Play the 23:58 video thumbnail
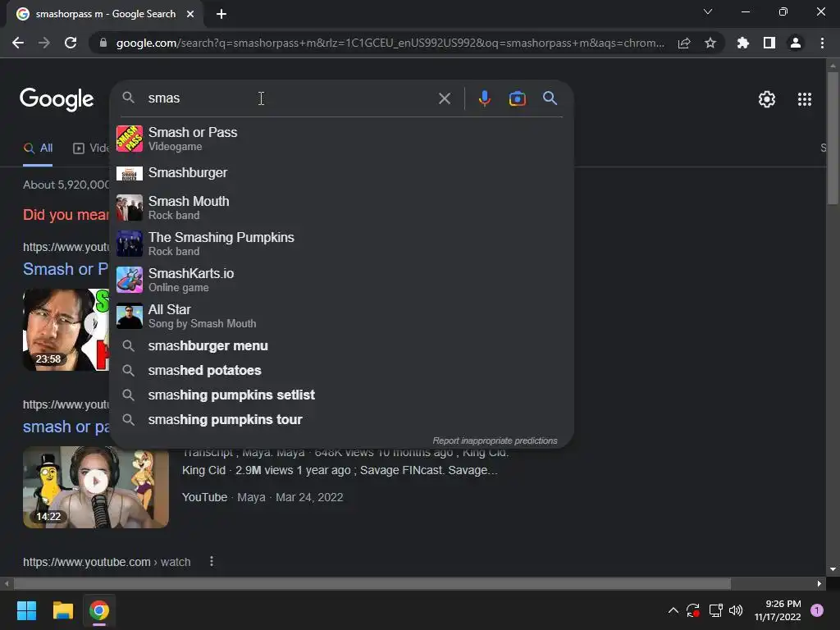 click(x=66, y=330)
